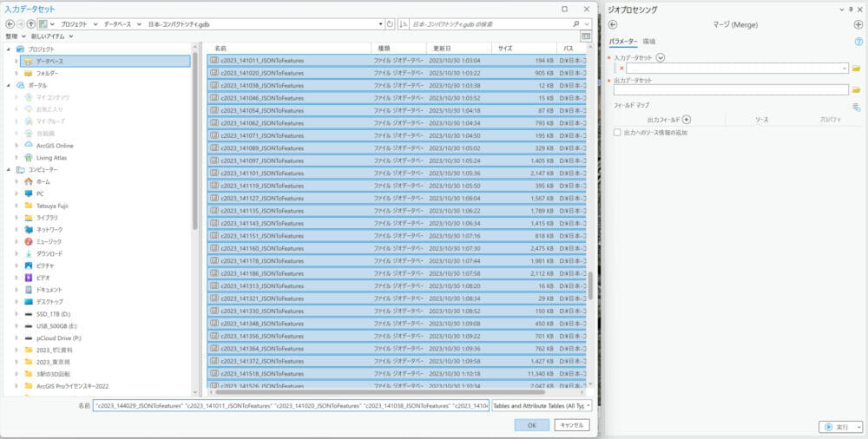
Task: Open Geoprocessing pane options chevron
Action: point(842,10)
